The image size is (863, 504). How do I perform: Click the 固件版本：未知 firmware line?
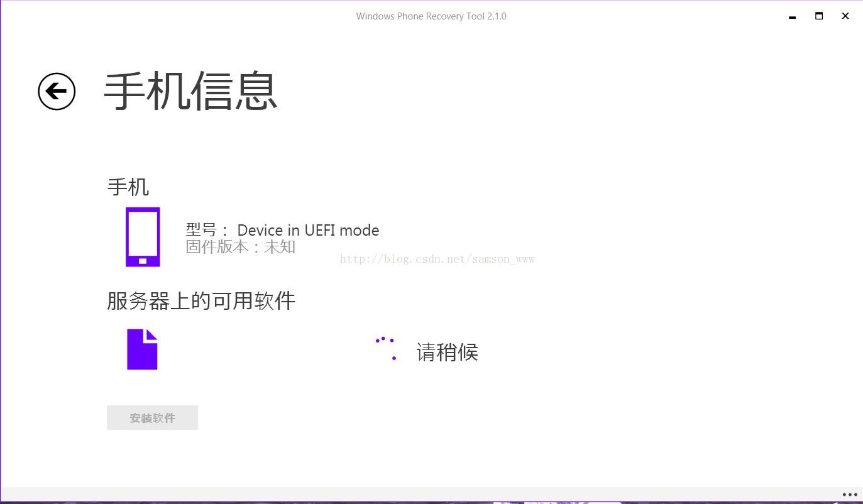[x=240, y=246]
